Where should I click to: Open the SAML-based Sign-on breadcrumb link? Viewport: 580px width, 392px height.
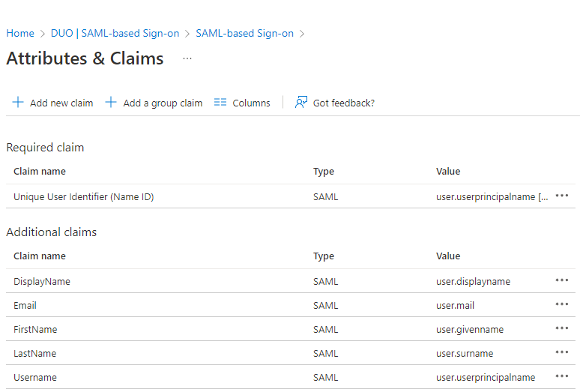tap(244, 33)
